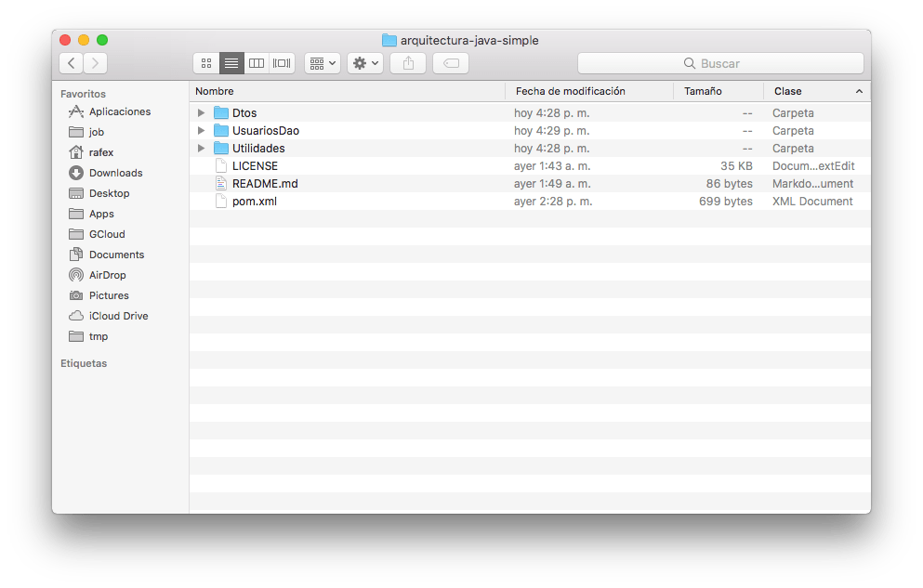Viewport: 923px width, 588px height.
Task: Click the Edit Tags button
Action: point(451,63)
